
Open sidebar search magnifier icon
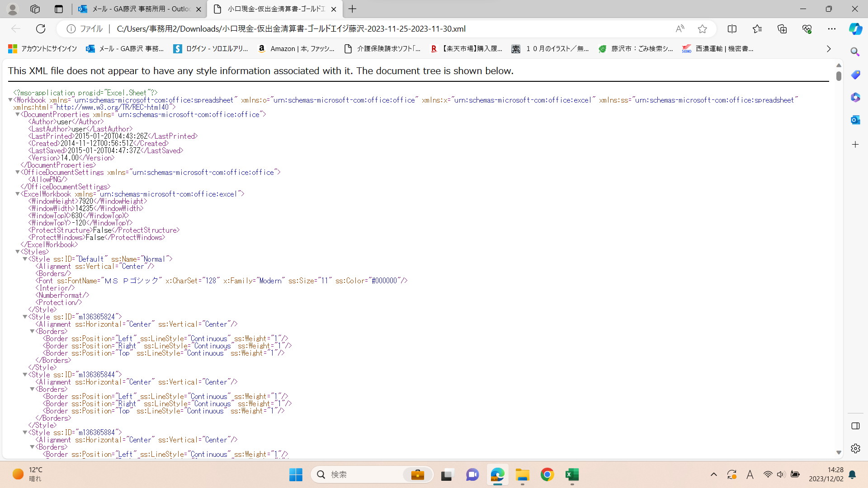(x=855, y=52)
